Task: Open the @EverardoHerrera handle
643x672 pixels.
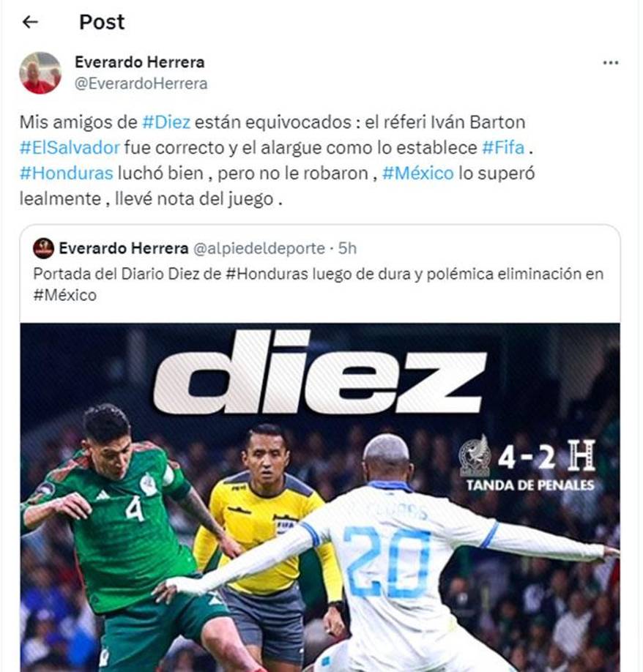Action: [141, 83]
